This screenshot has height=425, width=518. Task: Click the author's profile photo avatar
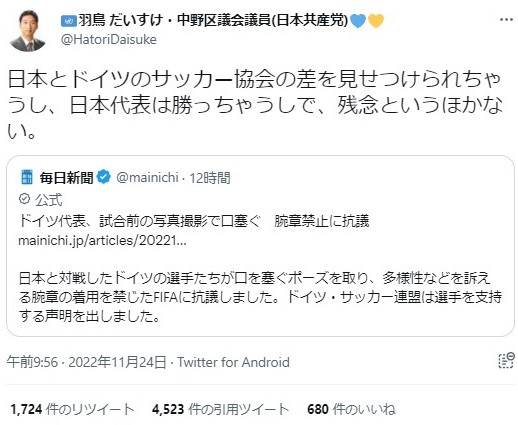[x=28, y=30]
